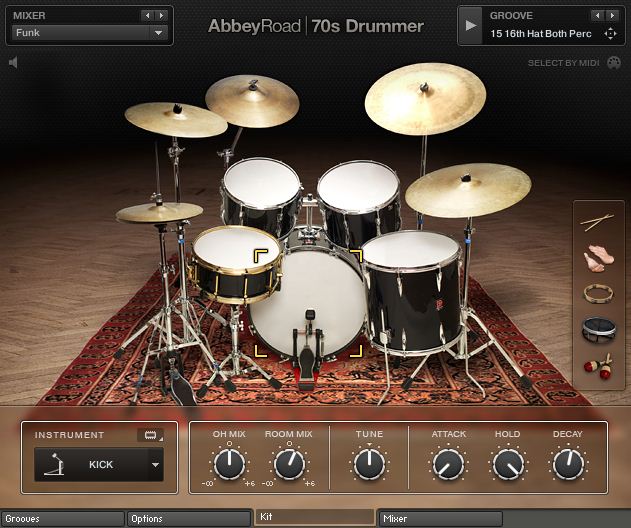The width and height of the screenshot is (631, 528).
Task: Play the selected groove
Action: click(x=470, y=26)
